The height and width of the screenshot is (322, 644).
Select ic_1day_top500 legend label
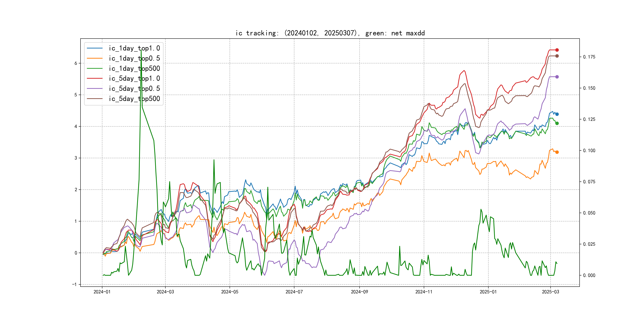(134, 69)
